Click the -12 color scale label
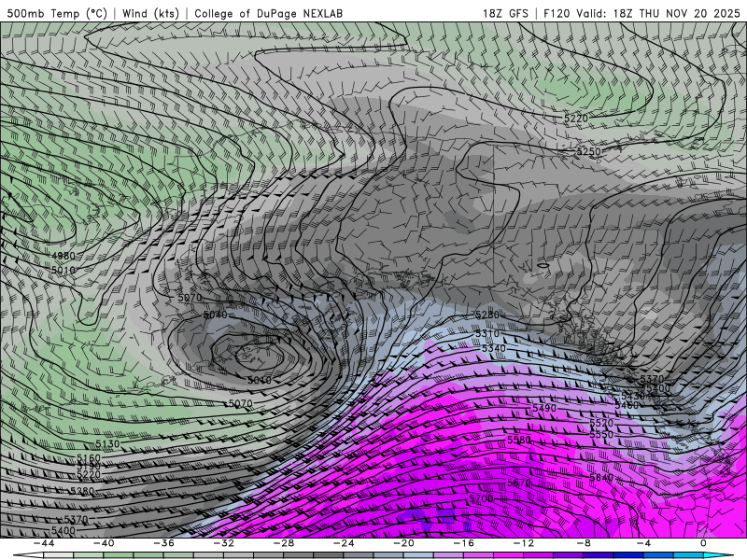 click(524, 543)
